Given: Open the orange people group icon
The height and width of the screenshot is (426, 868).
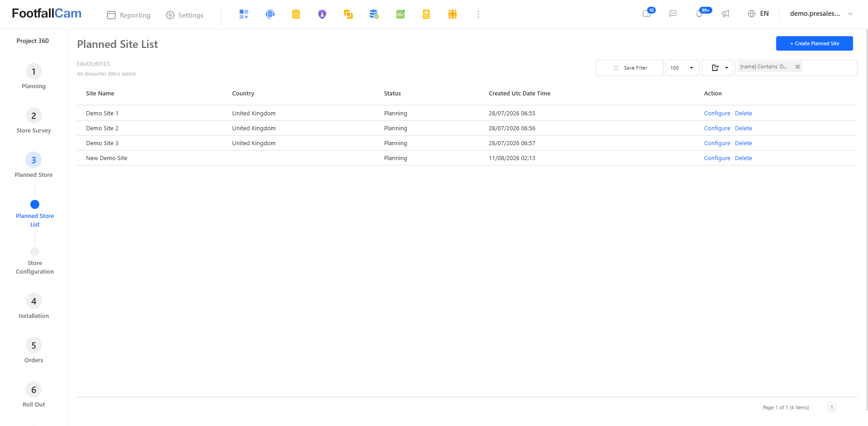Looking at the screenshot, I should 453,14.
